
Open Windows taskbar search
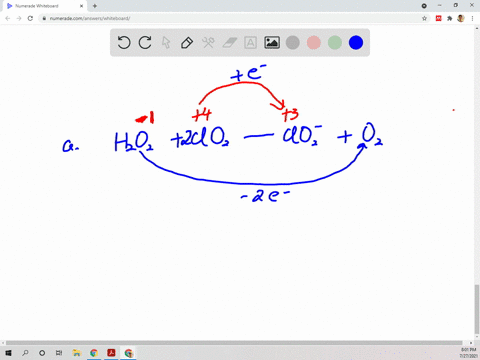pyautogui.click(x=25, y=353)
